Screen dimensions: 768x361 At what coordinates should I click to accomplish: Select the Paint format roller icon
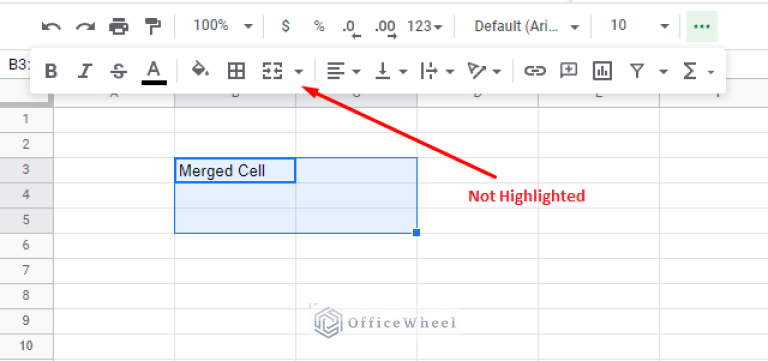tap(153, 26)
